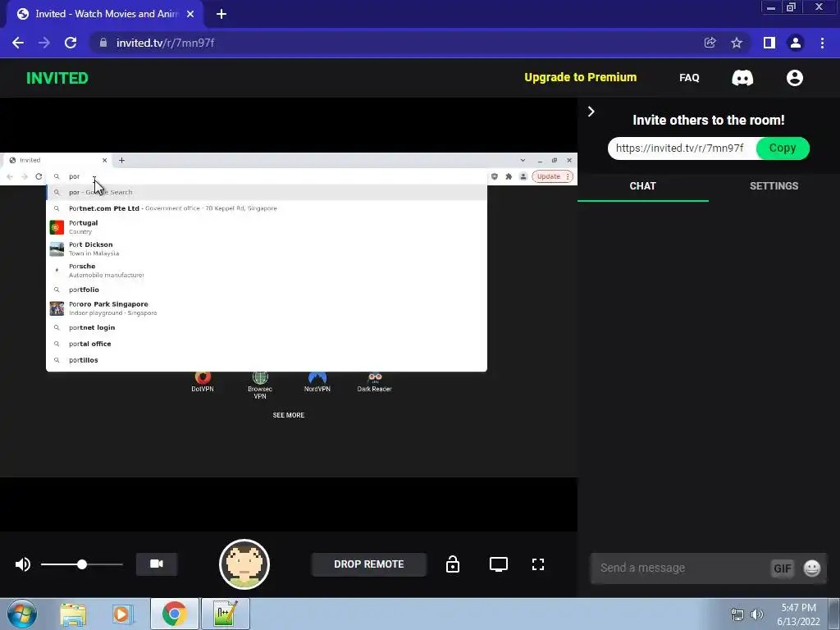The height and width of the screenshot is (630, 840).
Task: Select the Porsche suggestion
Action: 267,270
